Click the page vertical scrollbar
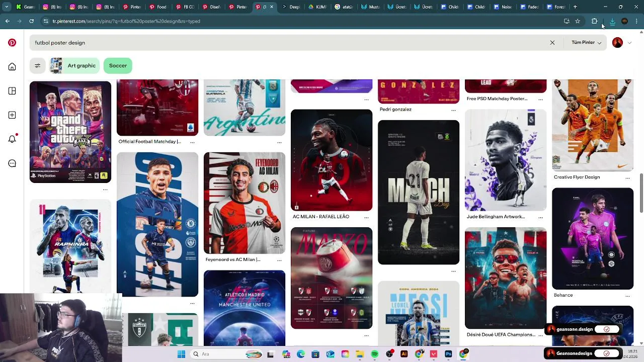The width and height of the screenshot is (644, 362). coord(641,194)
